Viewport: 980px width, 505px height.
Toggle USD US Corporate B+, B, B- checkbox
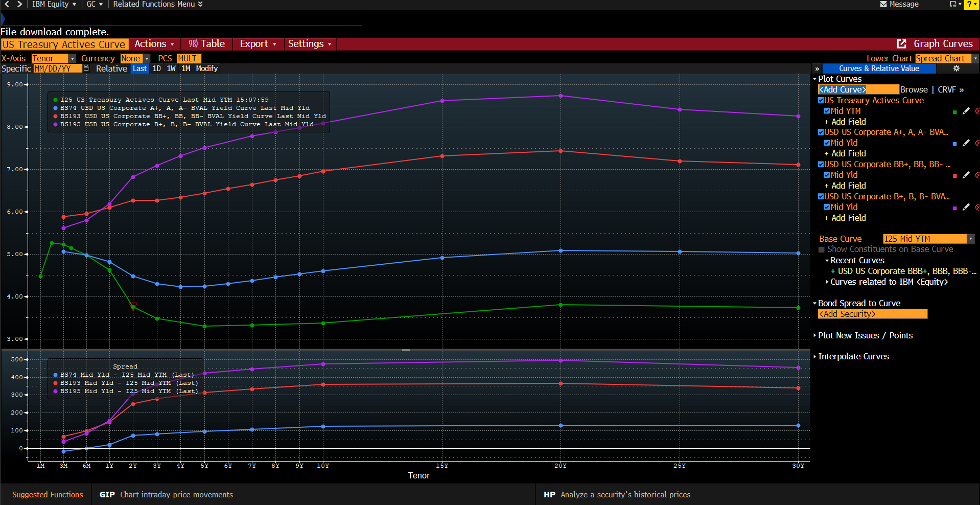pyautogui.click(x=821, y=196)
